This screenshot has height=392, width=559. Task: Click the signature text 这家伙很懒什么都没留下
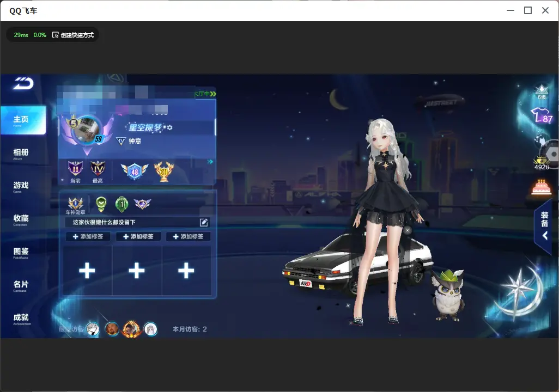[104, 222]
